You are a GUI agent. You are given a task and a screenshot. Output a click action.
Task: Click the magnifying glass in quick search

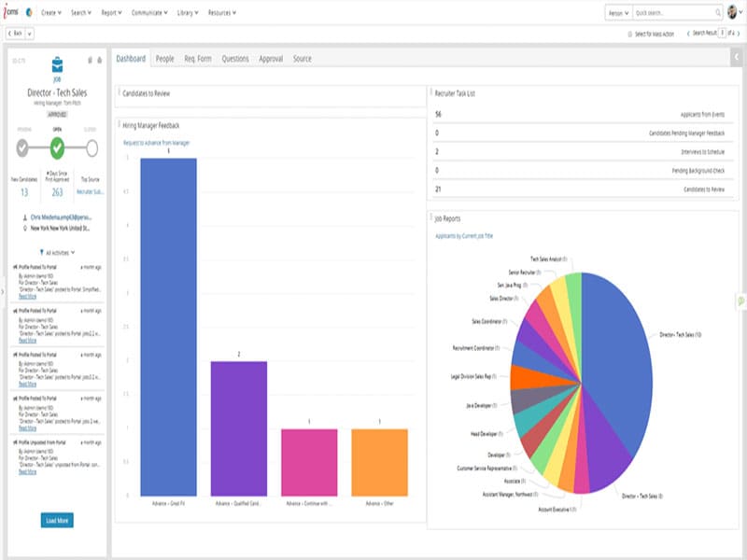click(x=719, y=11)
